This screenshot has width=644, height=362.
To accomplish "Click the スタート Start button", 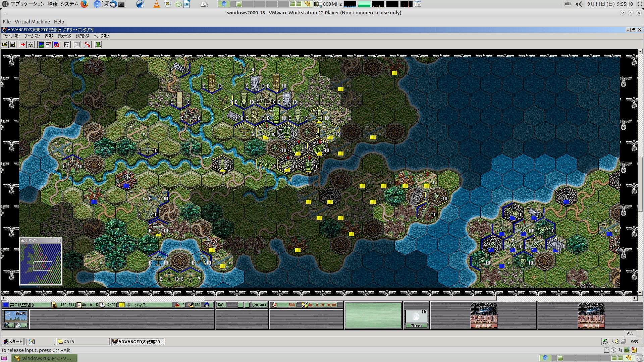I will coord(12,342).
